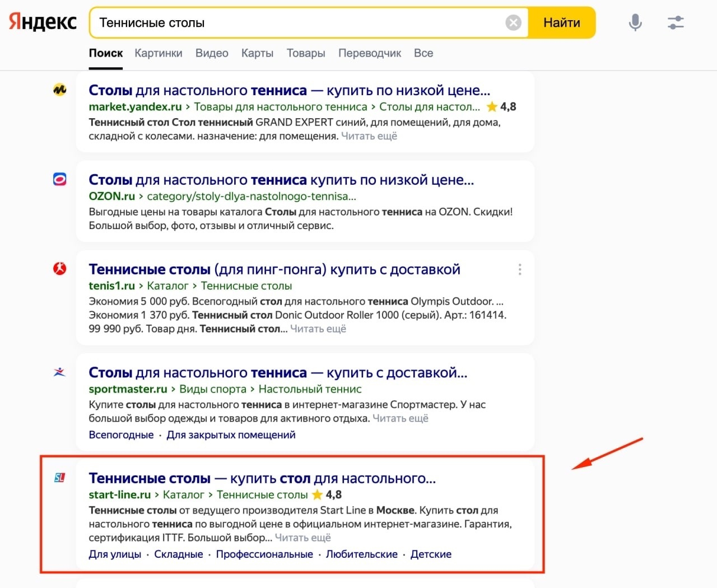Screen dimensions: 717x588
Task: Expand "Читать ещё" in start-line.ru snippet
Action: click(302, 538)
